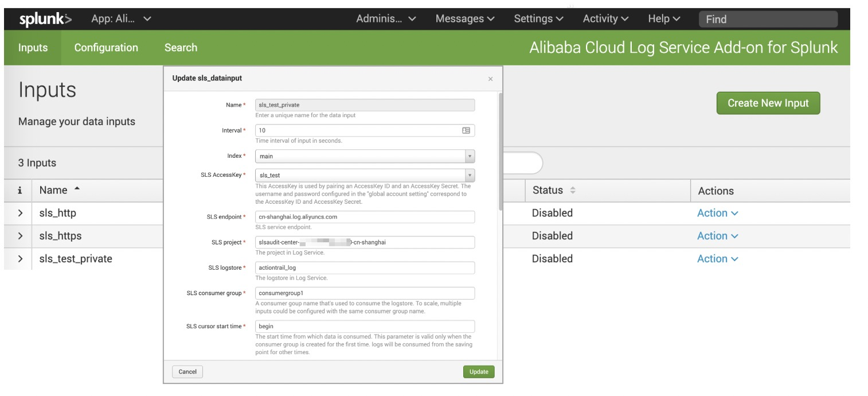This screenshot has height=396, width=868.
Task: Click the SLS logstore field
Action: coord(365,267)
